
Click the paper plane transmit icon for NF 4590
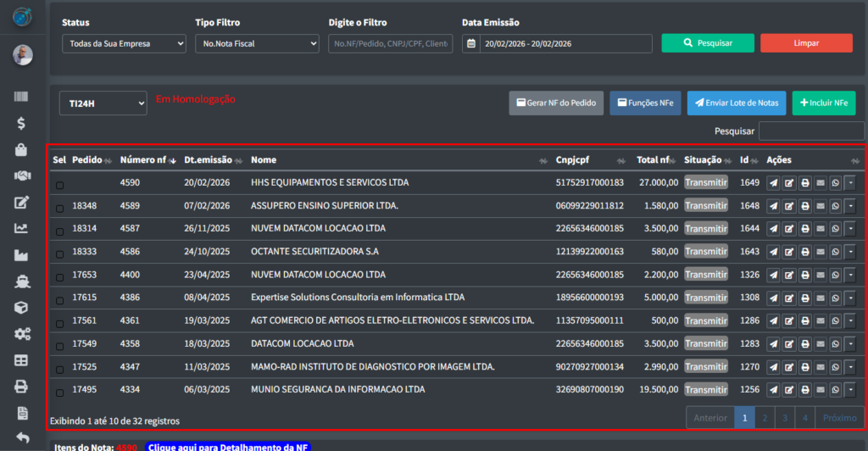pos(773,182)
